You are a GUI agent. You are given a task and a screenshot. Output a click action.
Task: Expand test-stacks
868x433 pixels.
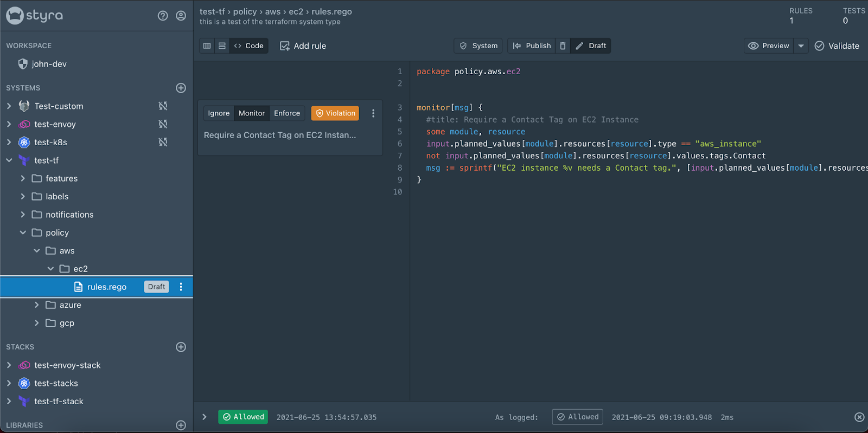9,383
